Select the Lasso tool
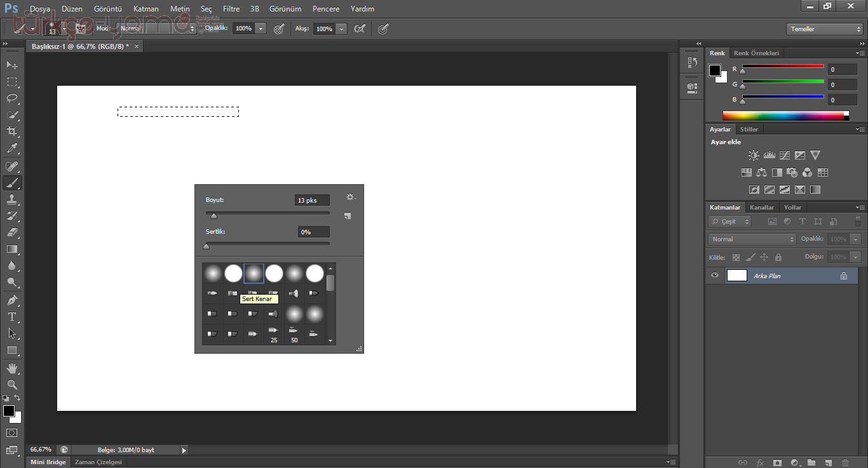The image size is (868, 468). click(12, 98)
